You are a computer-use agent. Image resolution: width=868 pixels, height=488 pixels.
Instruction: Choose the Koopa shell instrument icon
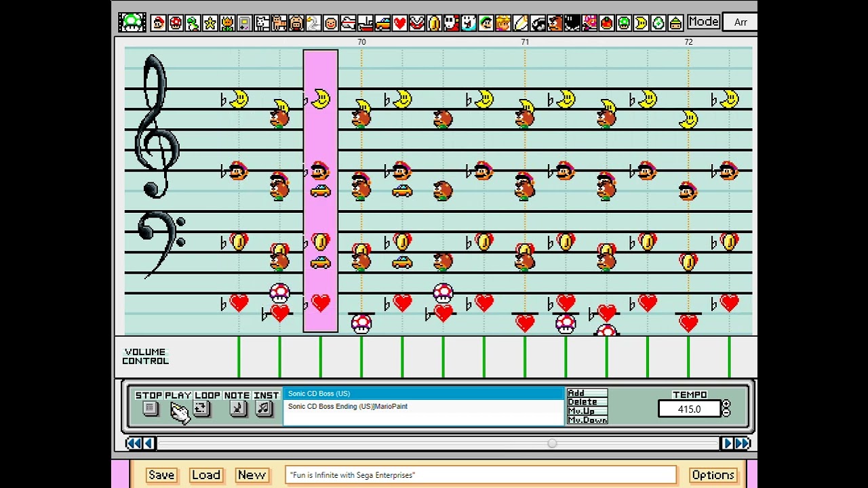(675, 23)
